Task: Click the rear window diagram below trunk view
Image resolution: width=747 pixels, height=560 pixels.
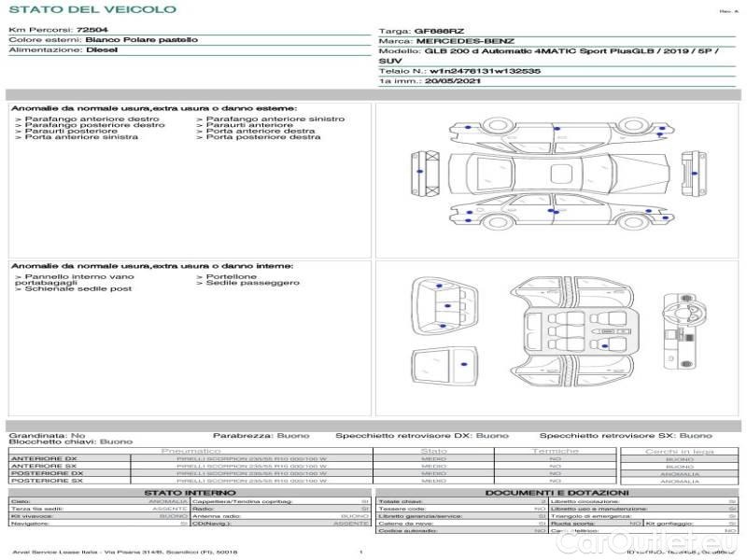Action: pyautogui.click(x=444, y=366)
